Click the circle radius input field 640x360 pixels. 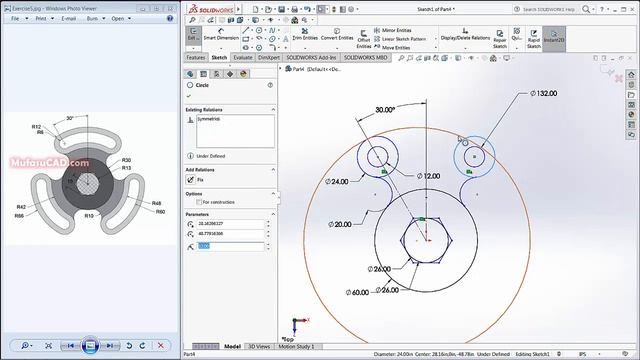tap(231, 246)
